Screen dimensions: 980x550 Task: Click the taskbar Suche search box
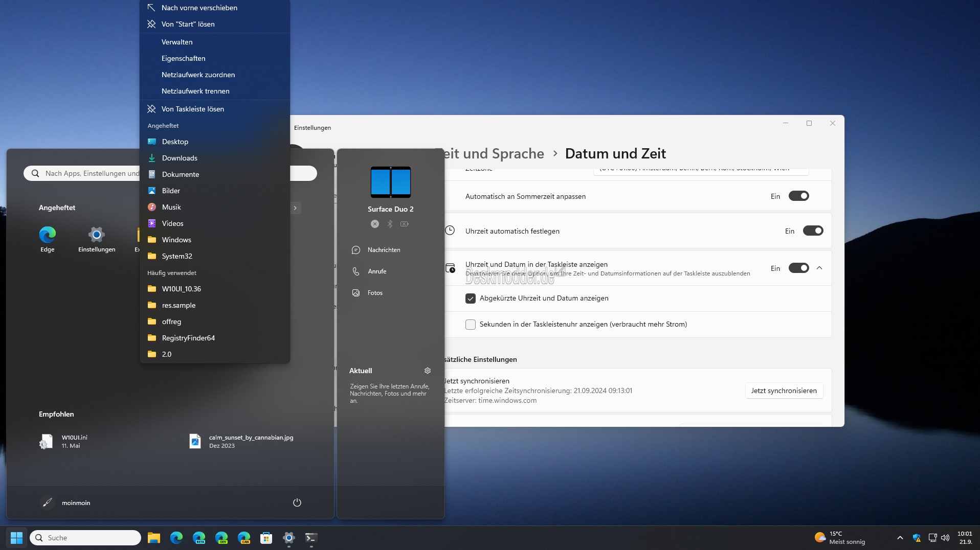point(85,538)
